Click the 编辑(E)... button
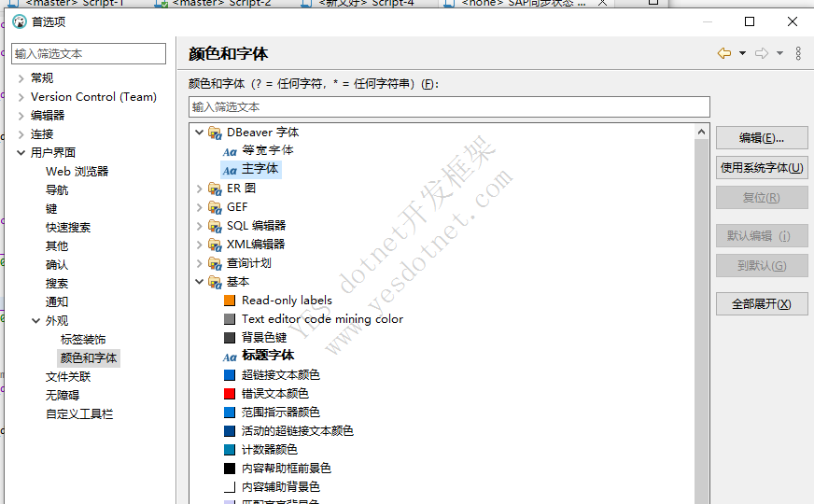Screen dimensions: 814x504 pos(762,138)
